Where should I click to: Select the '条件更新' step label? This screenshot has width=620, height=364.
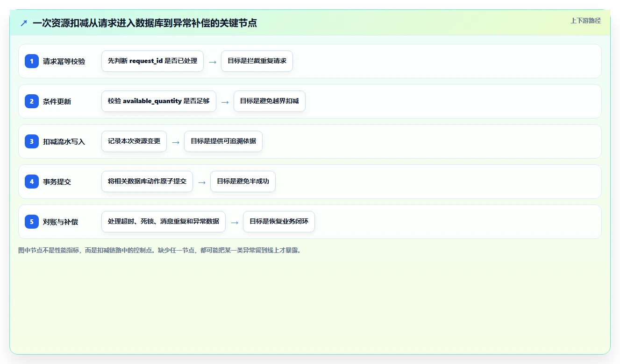point(57,101)
